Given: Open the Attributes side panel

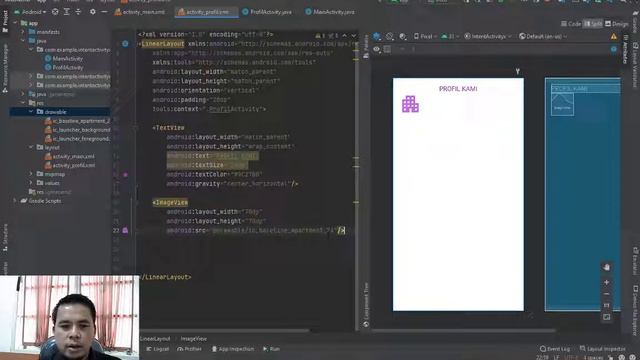Looking at the screenshot, I should pos(624,49).
